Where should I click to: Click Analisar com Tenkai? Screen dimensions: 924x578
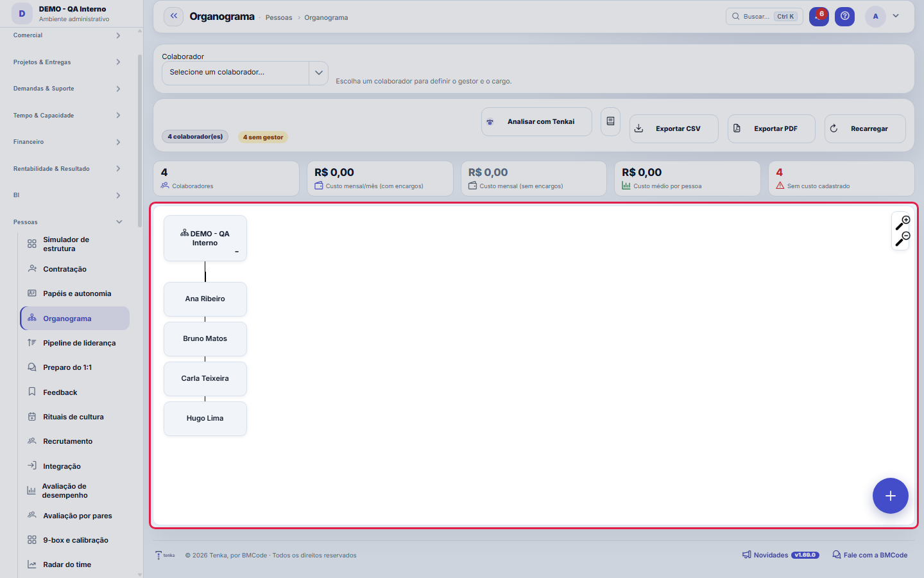point(536,121)
